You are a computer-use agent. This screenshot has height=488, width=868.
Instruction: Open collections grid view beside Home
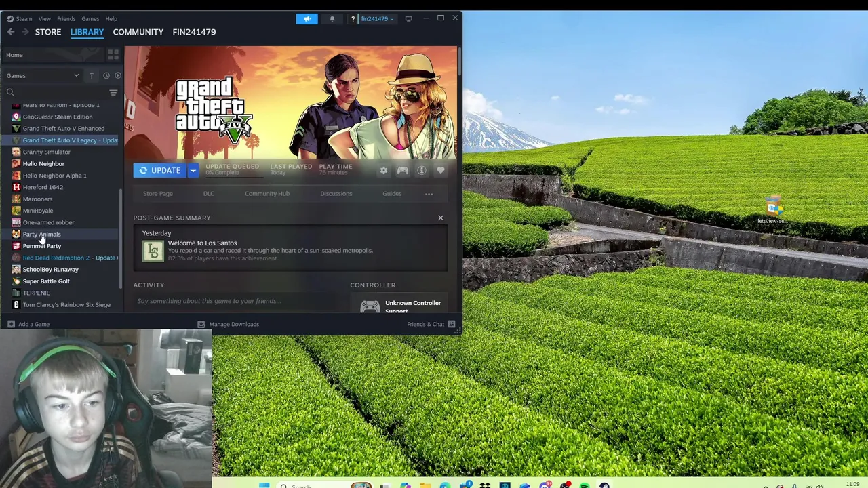[113, 55]
